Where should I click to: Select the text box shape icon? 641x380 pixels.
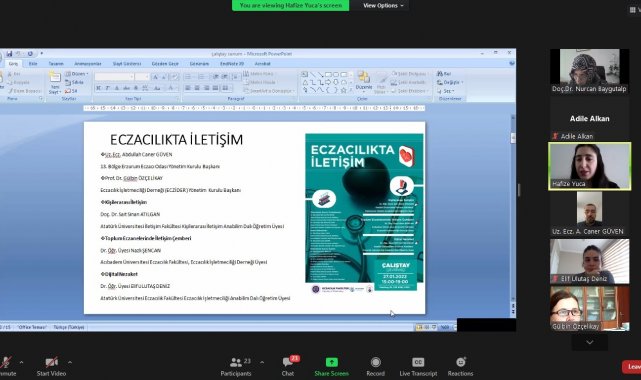point(305,74)
